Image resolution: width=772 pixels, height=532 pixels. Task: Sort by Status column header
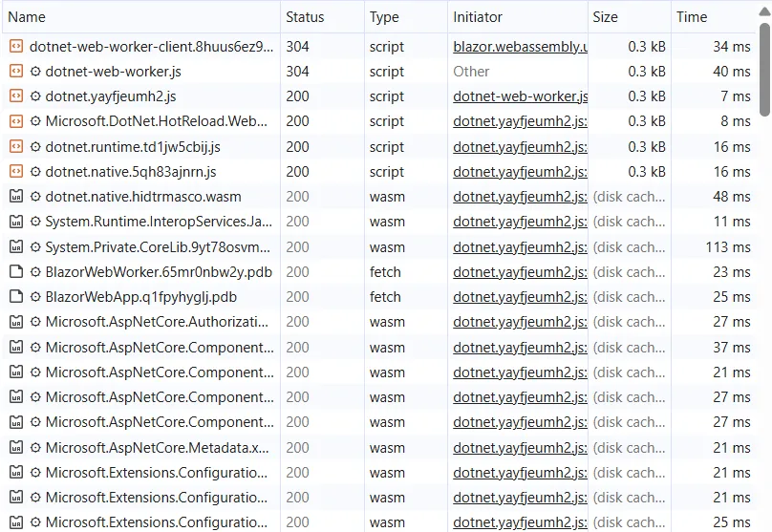(323, 17)
